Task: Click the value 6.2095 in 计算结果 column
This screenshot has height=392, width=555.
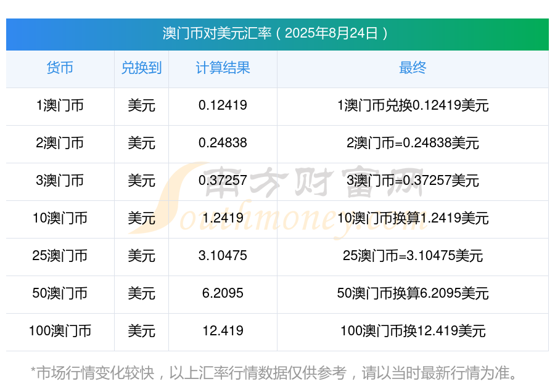Action: coord(223,293)
